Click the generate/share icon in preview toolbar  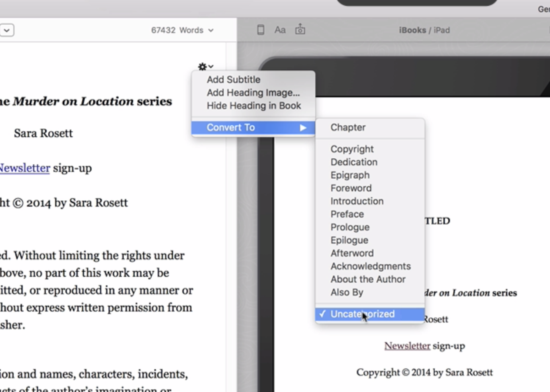(x=300, y=29)
